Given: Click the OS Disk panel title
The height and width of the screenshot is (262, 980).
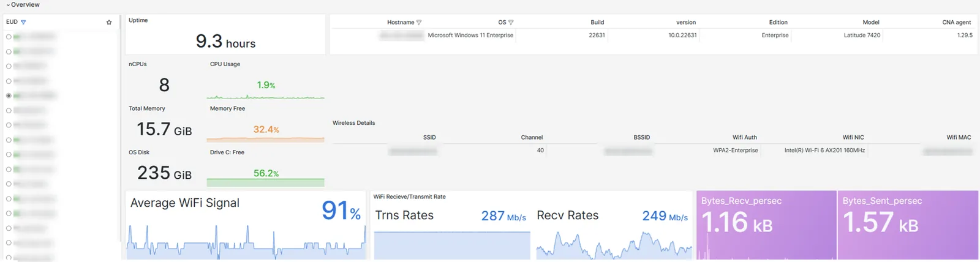Looking at the screenshot, I should pyautogui.click(x=139, y=152).
